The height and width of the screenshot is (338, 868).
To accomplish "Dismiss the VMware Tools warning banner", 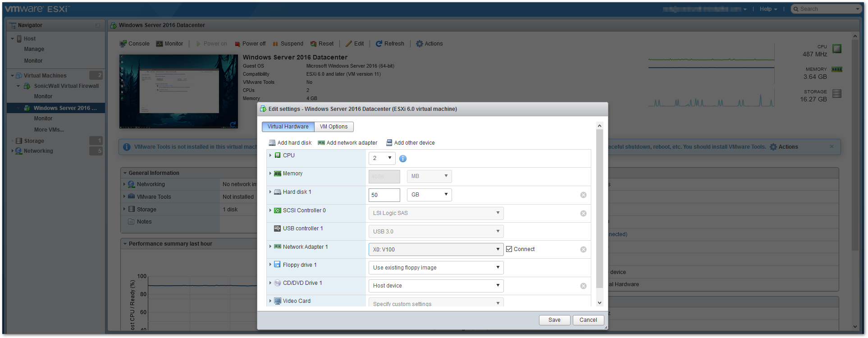I will (831, 146).
